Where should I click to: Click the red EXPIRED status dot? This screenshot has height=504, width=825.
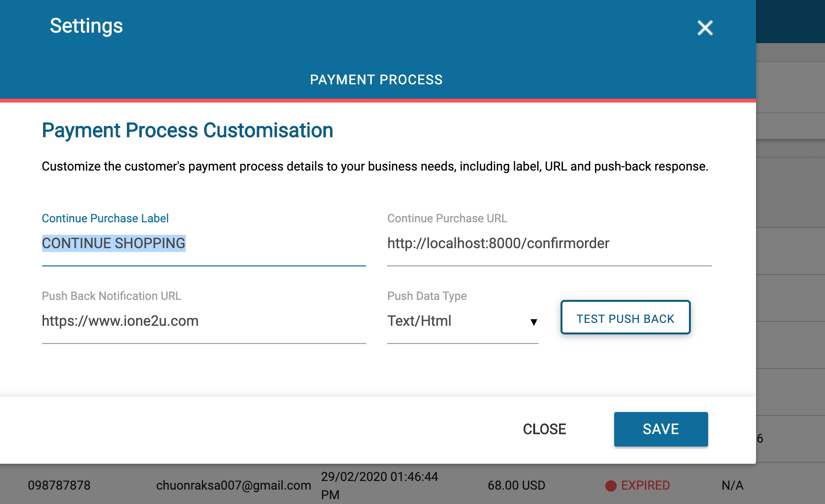click(611, 486)
